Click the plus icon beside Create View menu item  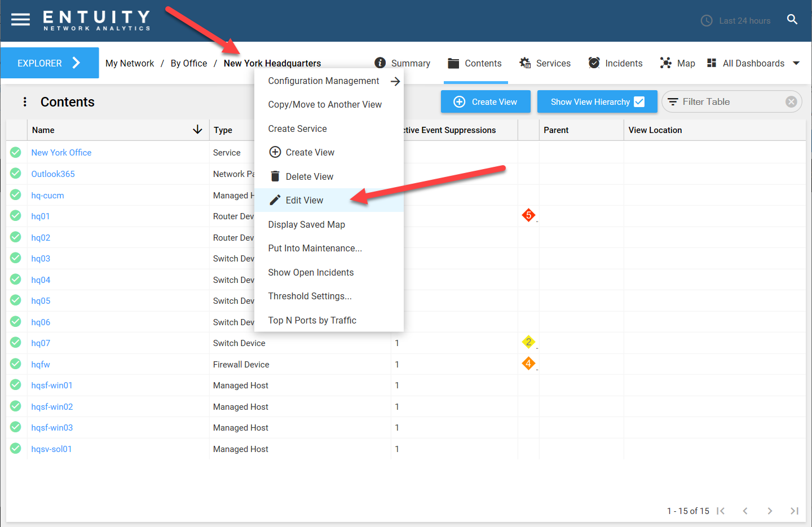pyautogui.click(x=275, y=152)
